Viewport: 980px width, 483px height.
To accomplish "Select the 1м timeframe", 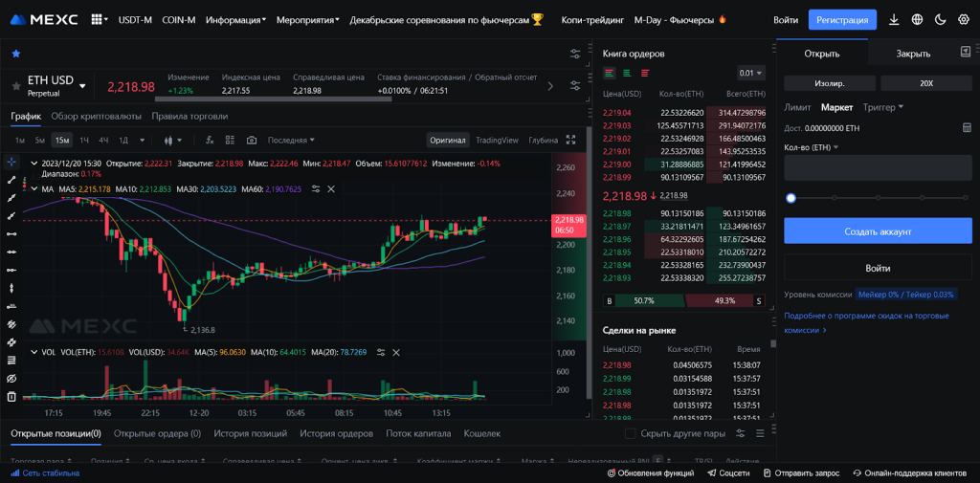I will (x=20, y=140).
